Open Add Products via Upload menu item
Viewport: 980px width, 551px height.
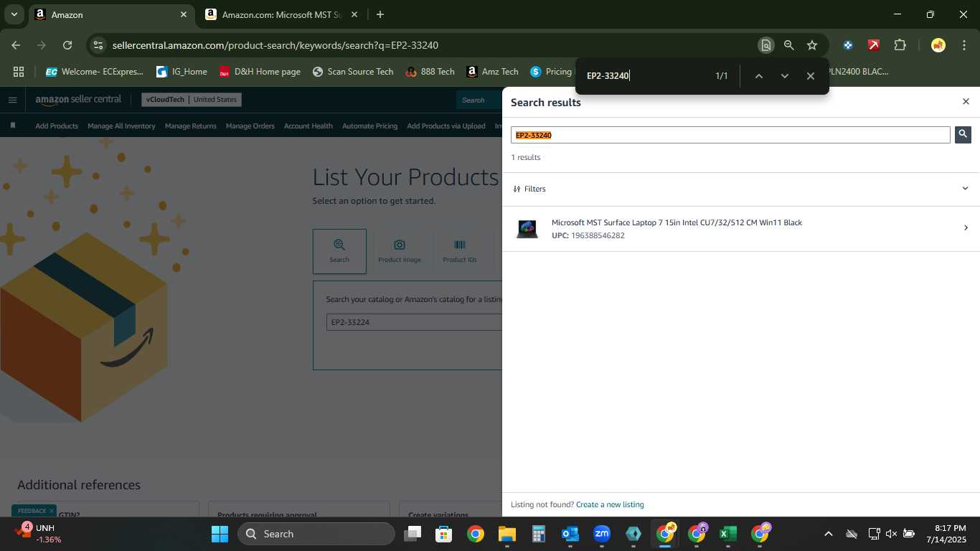point(446,126)
